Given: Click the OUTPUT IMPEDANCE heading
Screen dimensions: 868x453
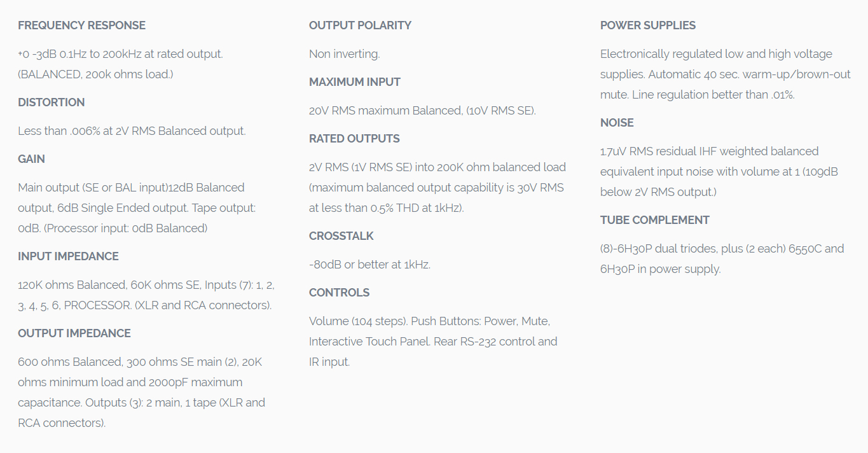Looking at the screenshot, I should coord(74,333).
